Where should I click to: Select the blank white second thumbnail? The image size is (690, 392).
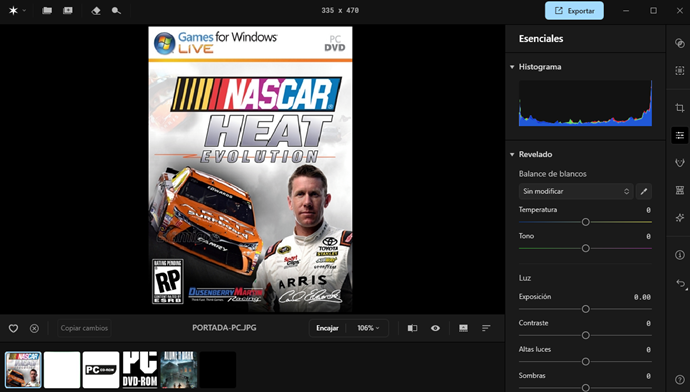[x=62, y=370]
